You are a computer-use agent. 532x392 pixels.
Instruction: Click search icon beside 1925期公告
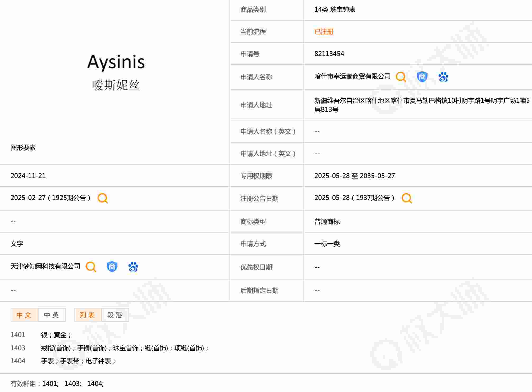[x=103, y=198]
